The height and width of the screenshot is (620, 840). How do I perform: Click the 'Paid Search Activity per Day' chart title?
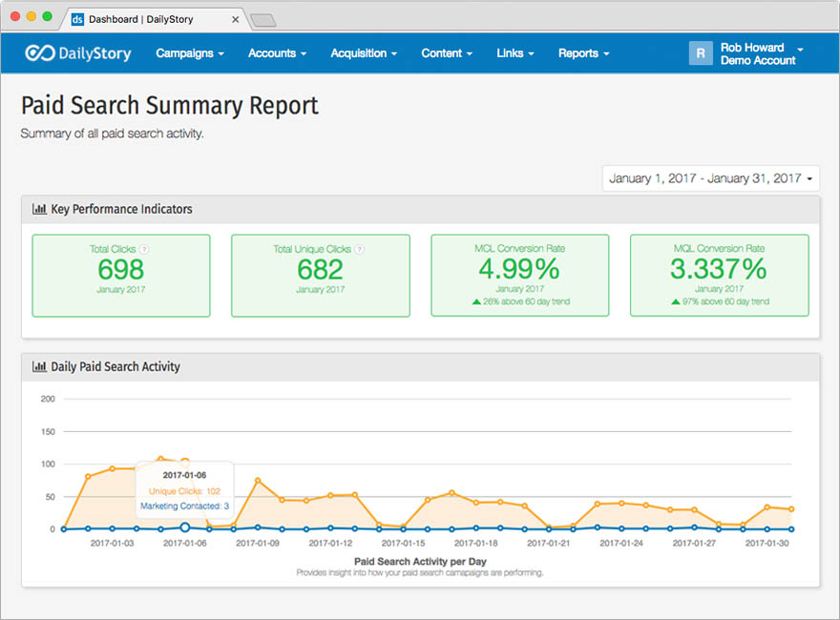tap(420, 561)
